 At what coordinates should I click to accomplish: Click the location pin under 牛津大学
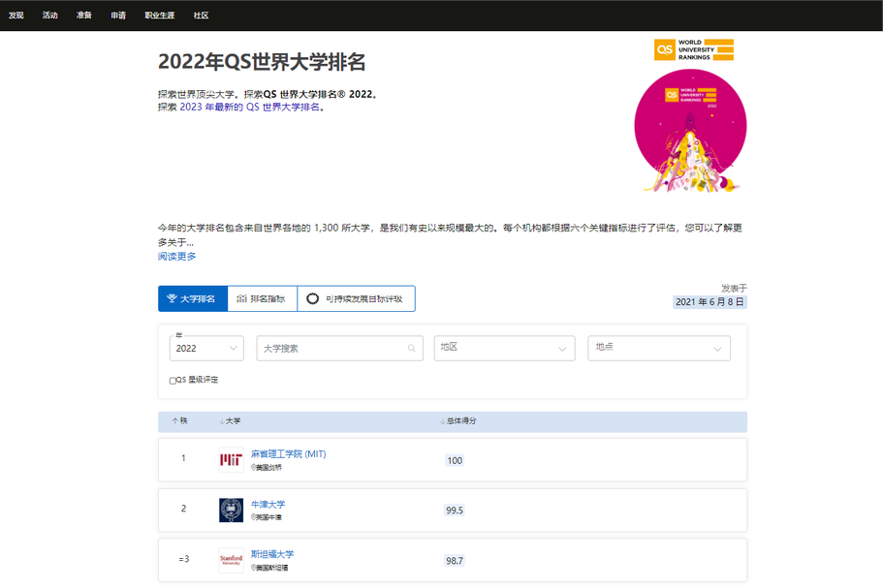pyautogui.click(x=253, y=517)
